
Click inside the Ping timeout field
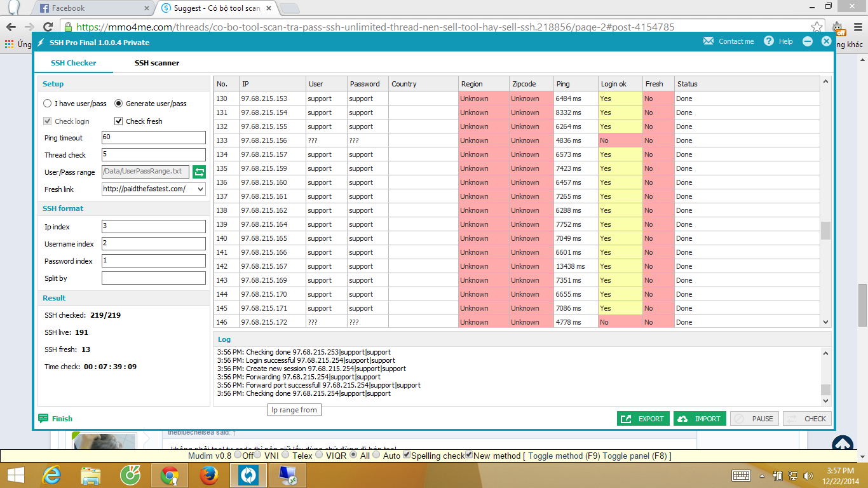(x=153, y=137)
